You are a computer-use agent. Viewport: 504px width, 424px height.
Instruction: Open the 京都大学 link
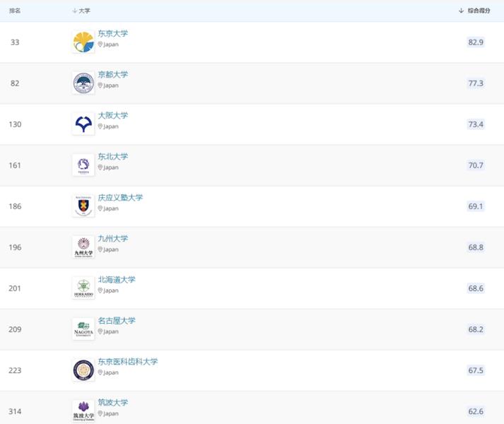(113, 75)
